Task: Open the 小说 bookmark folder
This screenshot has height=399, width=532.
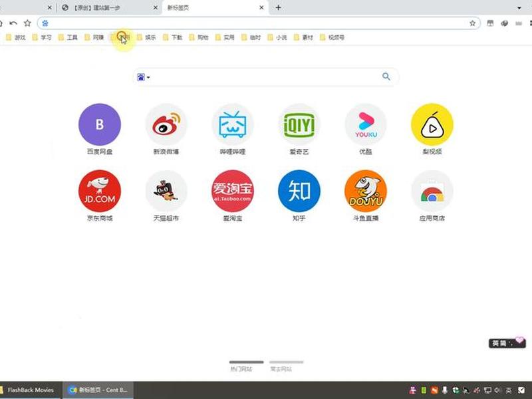Action: tap(277, 37)
